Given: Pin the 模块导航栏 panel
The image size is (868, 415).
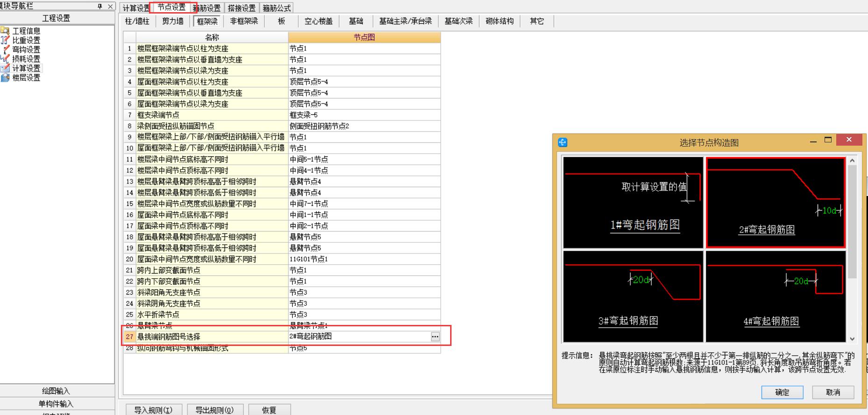Looking at the screenshot, I should 100,6.
